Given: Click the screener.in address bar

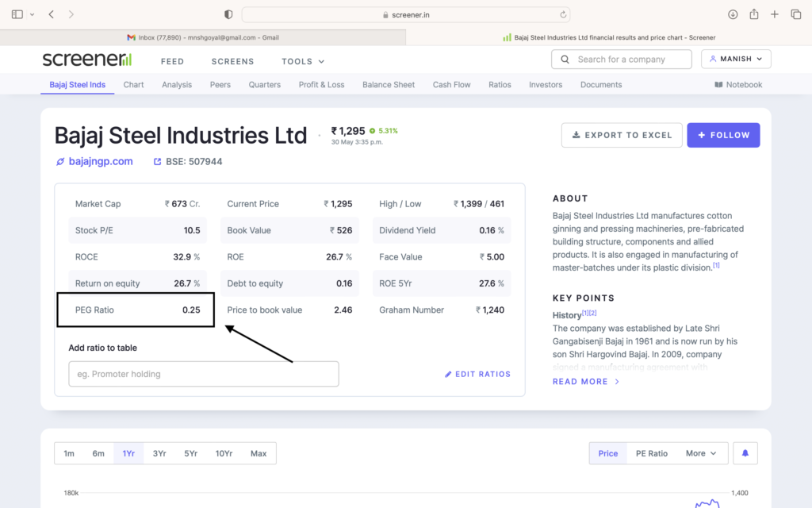Looking at the screenshot, I should click(406, 14).
